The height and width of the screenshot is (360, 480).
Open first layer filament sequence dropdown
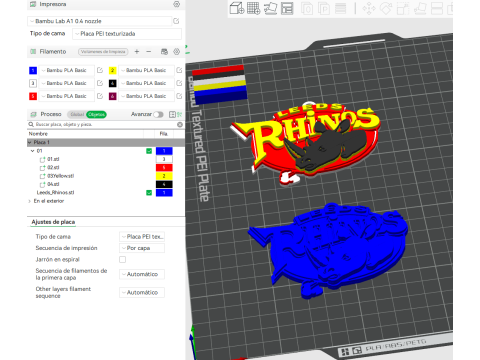[x=142, y=274]
